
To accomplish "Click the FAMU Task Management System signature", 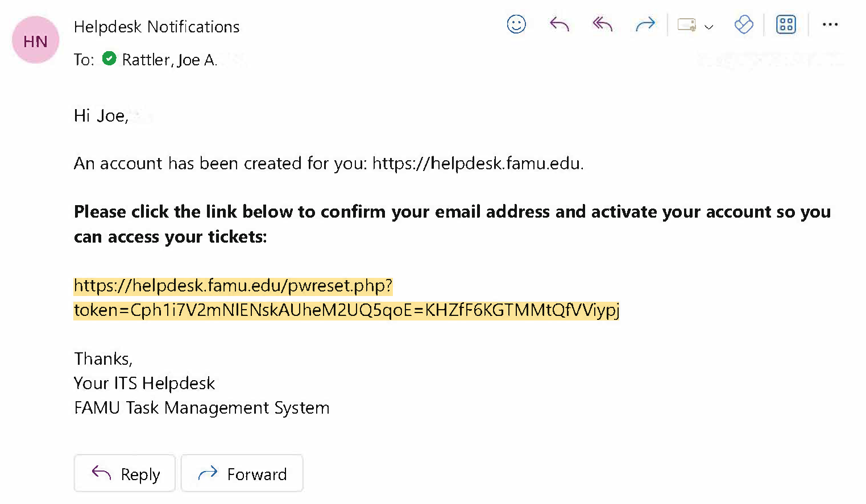I will tap(201, 408).
